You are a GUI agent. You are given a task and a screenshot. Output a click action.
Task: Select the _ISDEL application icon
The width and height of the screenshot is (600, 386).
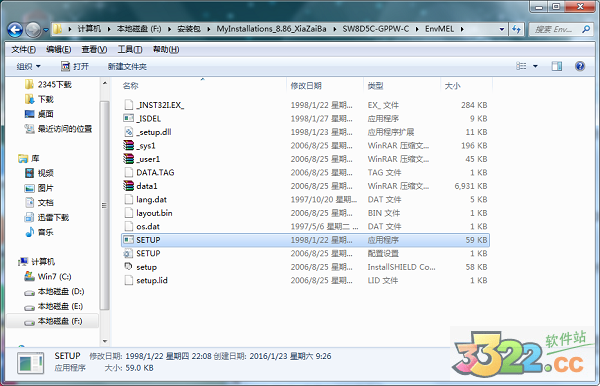coord(129,119)
